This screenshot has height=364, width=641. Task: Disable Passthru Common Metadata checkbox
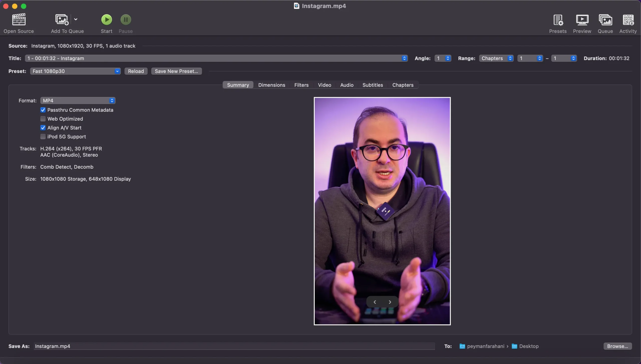(x=43, y=110)
